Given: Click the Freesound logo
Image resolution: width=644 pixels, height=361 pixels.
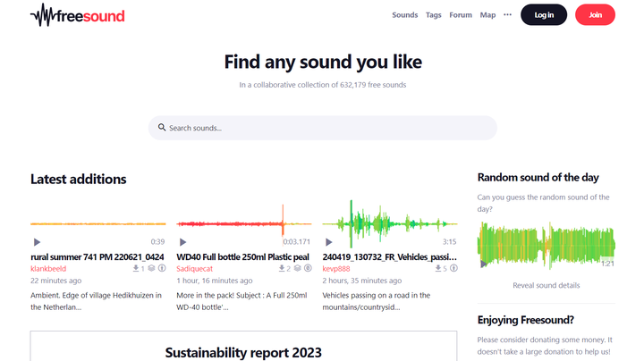Looking at the screenshot, I should 77,15.
